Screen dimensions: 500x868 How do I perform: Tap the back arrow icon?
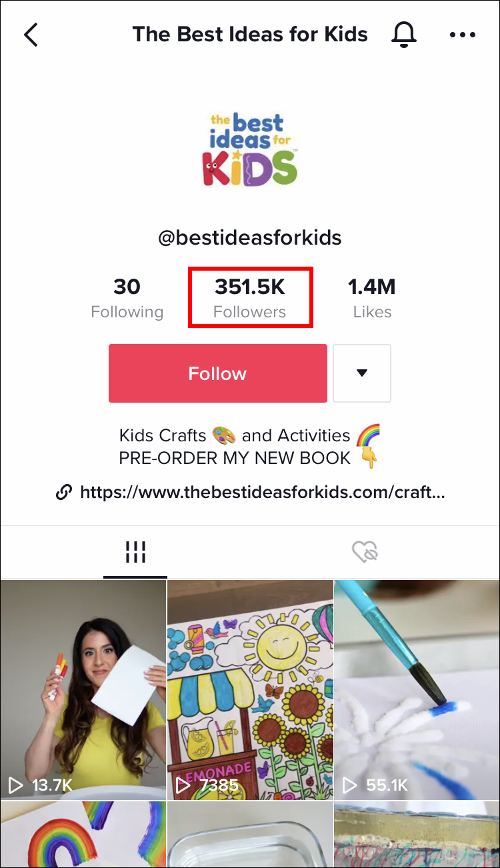[x=31, y=35]
